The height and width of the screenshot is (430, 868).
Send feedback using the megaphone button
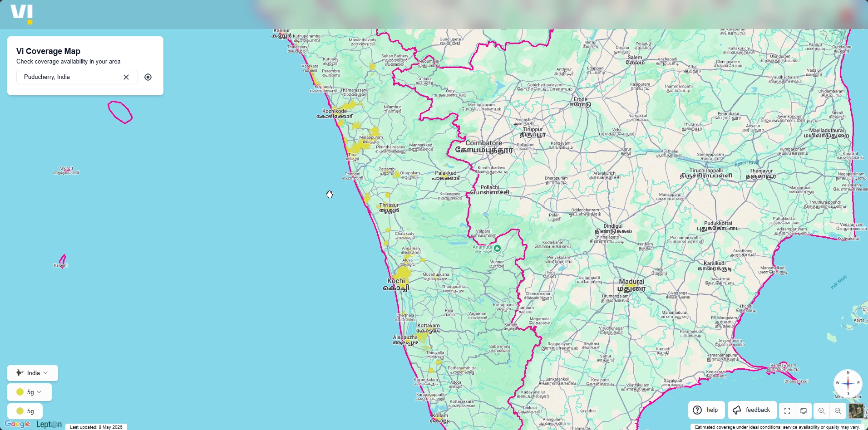(752, 410)
